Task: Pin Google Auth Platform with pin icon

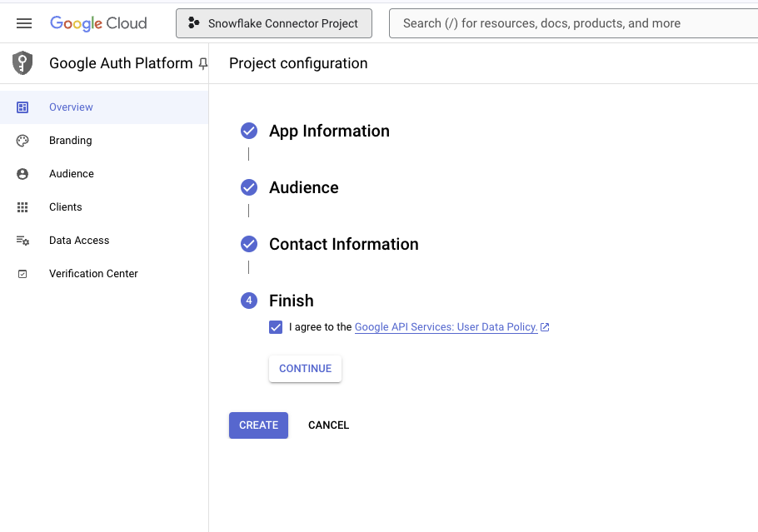Action: click(x=202, y=64)
